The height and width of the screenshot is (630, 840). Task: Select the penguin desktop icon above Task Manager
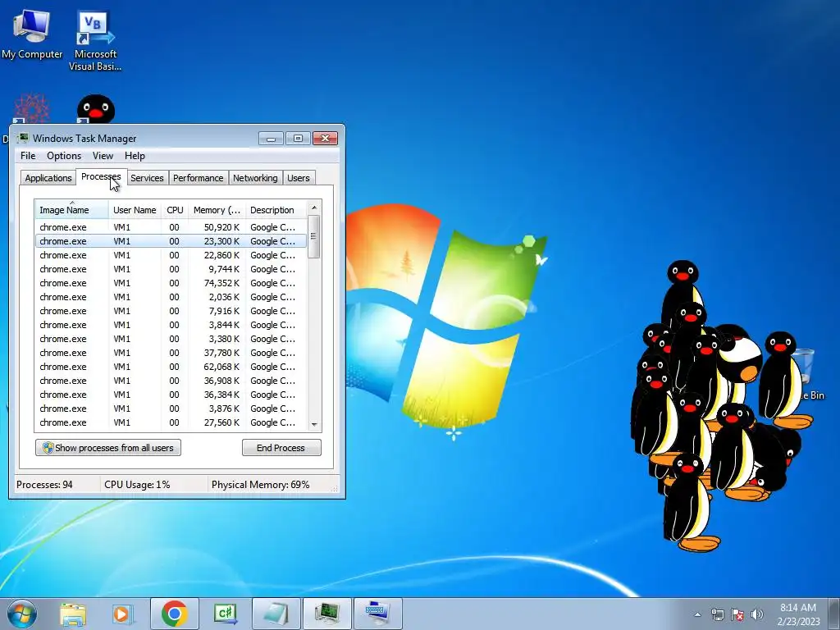[x=96, y=109]
